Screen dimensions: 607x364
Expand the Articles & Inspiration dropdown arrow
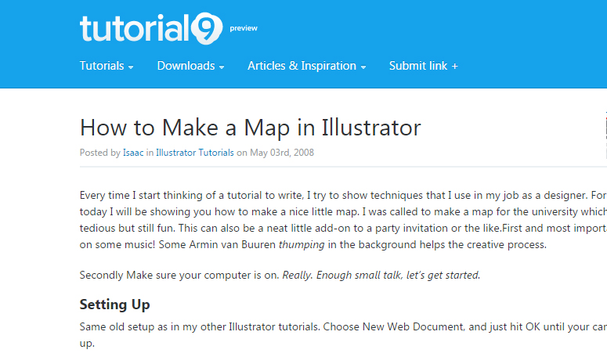click(363, 67)
